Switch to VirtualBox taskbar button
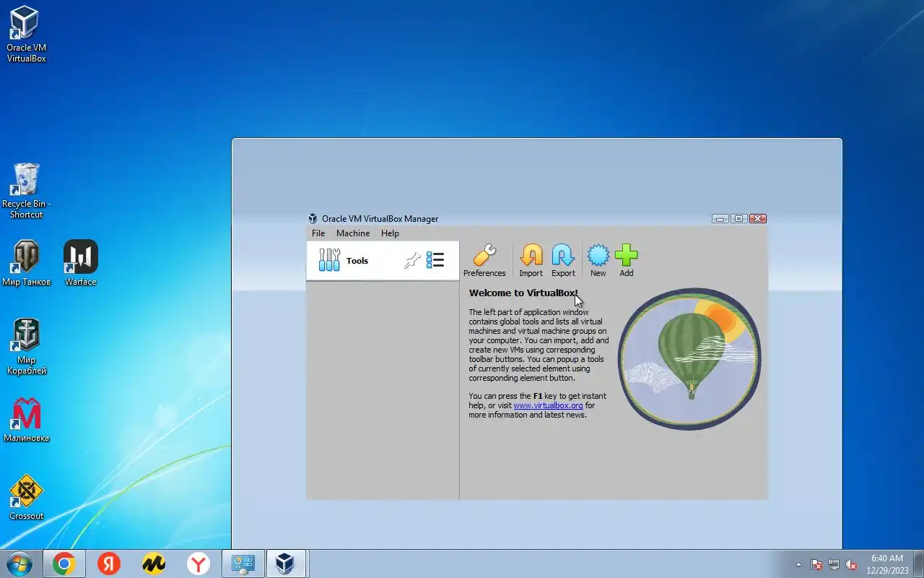The image size is (924, 578). click(x=287, y=564)
